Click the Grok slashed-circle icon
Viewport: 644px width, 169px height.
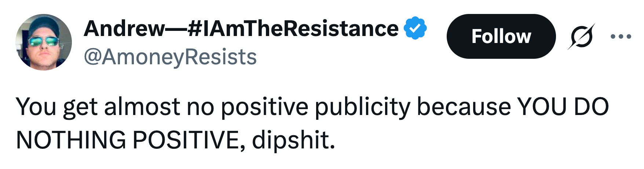click(x=581, y=36)
